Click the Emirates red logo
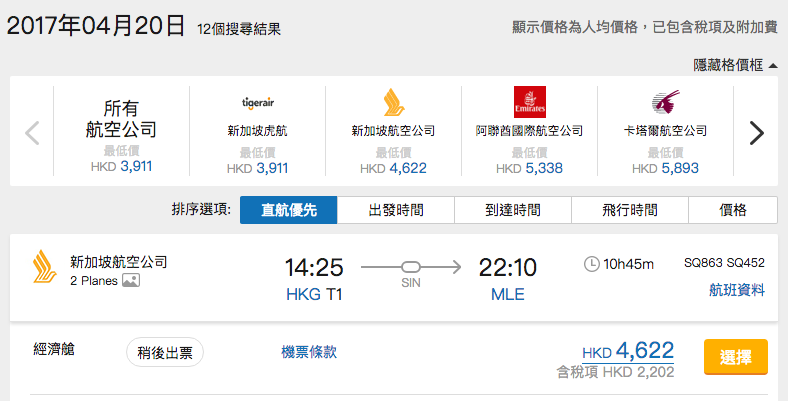The image size is (788, 401). (530, 102)
